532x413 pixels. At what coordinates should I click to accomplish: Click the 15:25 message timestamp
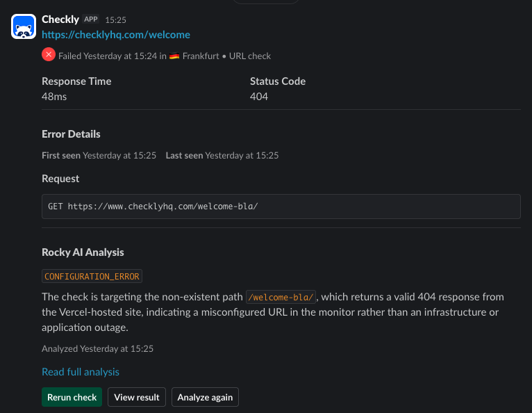tap(116, 20)
